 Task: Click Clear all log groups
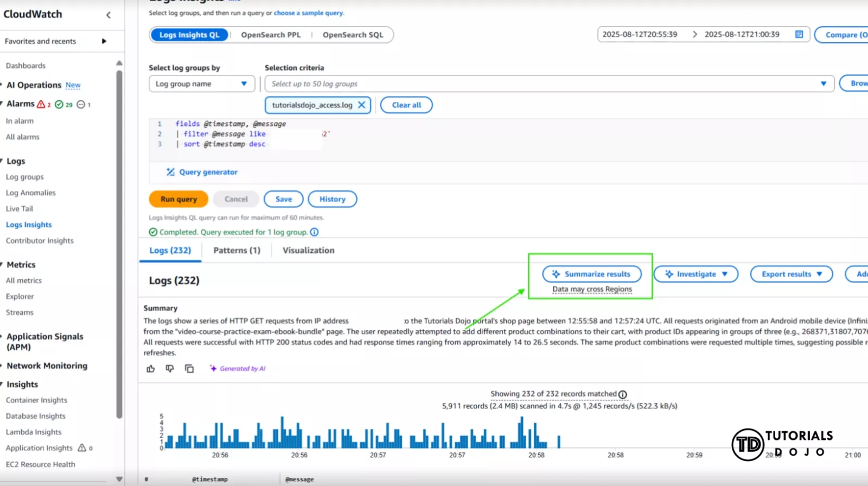tap(406, 105)
